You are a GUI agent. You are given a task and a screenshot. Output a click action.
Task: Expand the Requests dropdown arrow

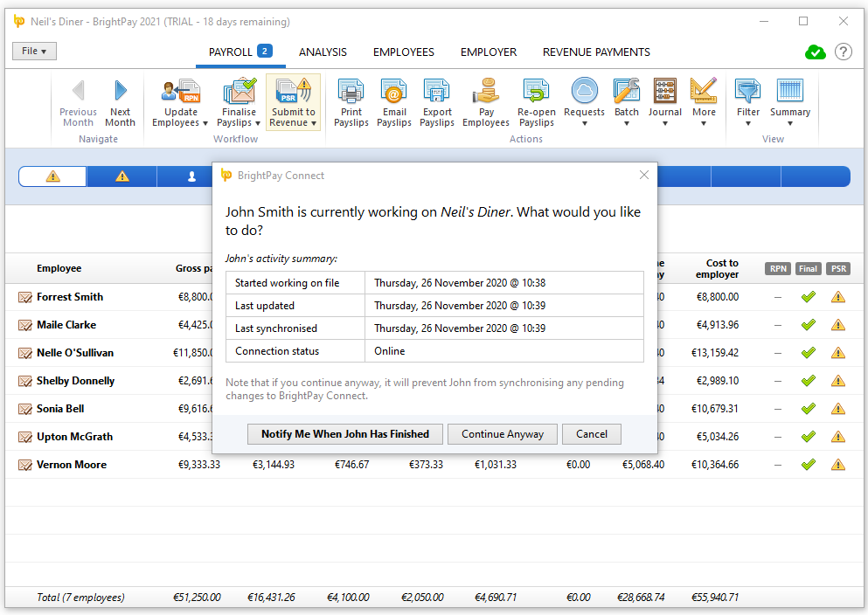click(585, 124)
